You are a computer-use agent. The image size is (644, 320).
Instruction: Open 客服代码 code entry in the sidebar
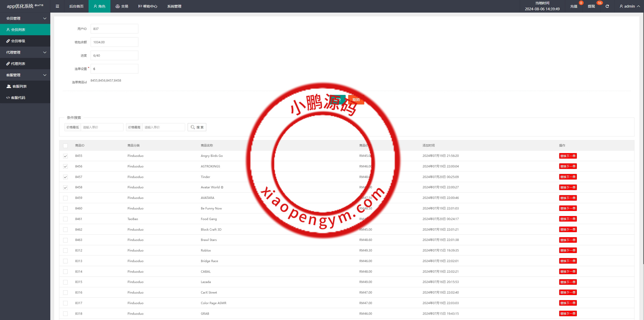click(x=18, y=98)
